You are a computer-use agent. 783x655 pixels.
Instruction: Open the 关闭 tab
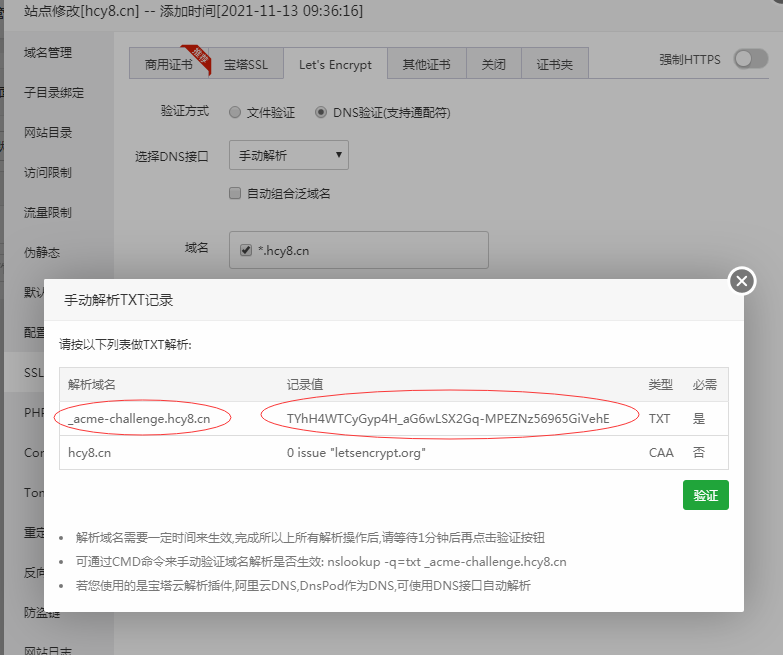tap(493, 64)
